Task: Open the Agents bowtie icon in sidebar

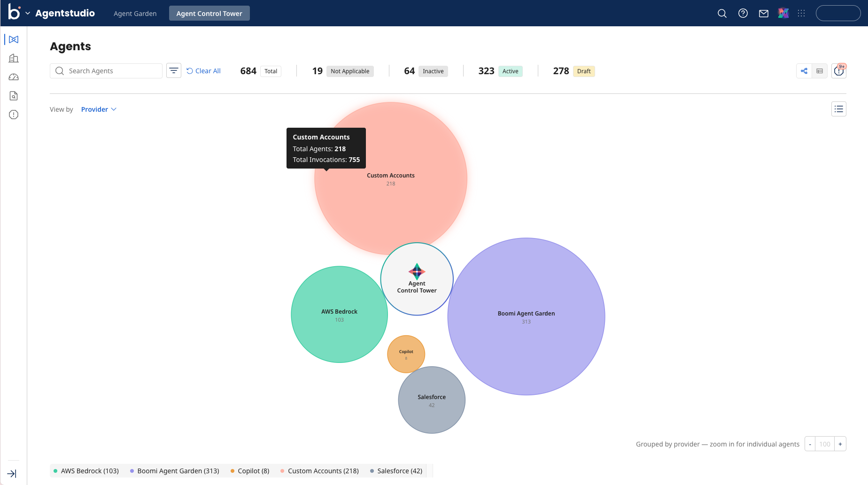Action: 14,39
